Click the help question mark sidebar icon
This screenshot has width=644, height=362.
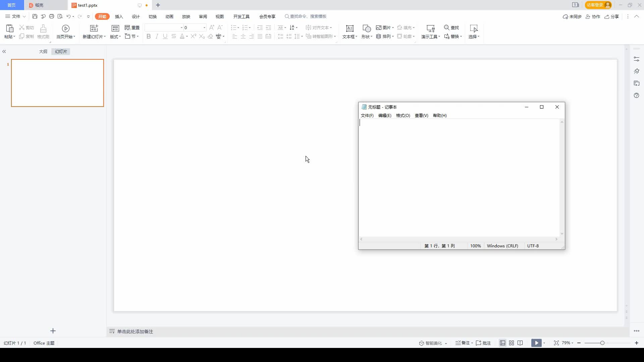tap(637, 96)
